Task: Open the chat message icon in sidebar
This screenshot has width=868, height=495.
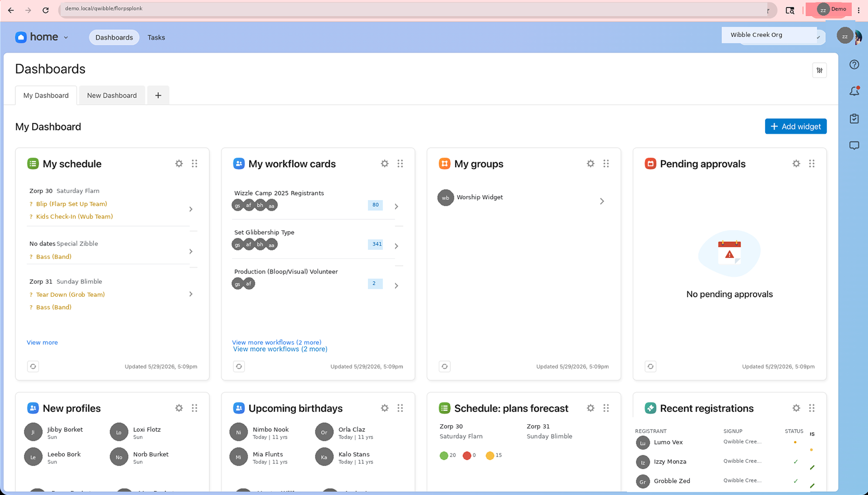Action: pos(854,145)
